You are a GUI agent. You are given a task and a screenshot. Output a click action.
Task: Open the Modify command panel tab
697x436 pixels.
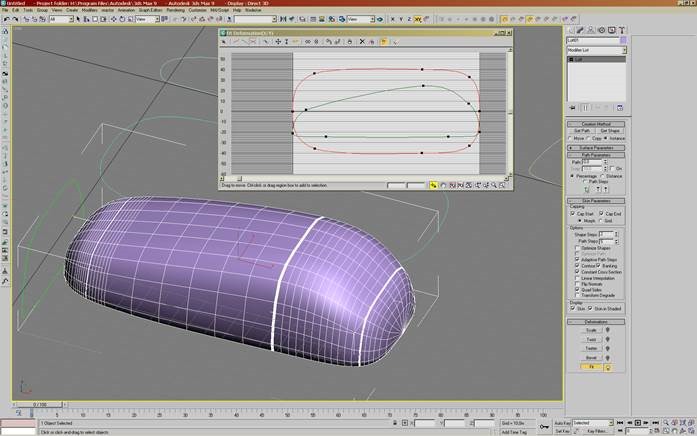(581, 31)
